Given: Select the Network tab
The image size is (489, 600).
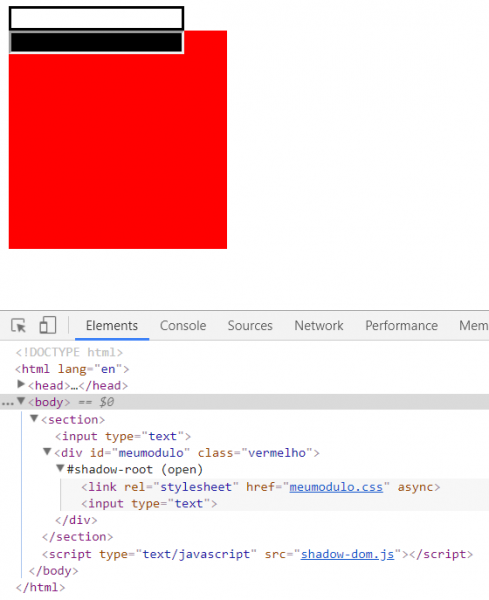Looking at the screenshot, I should coord(319,326).
